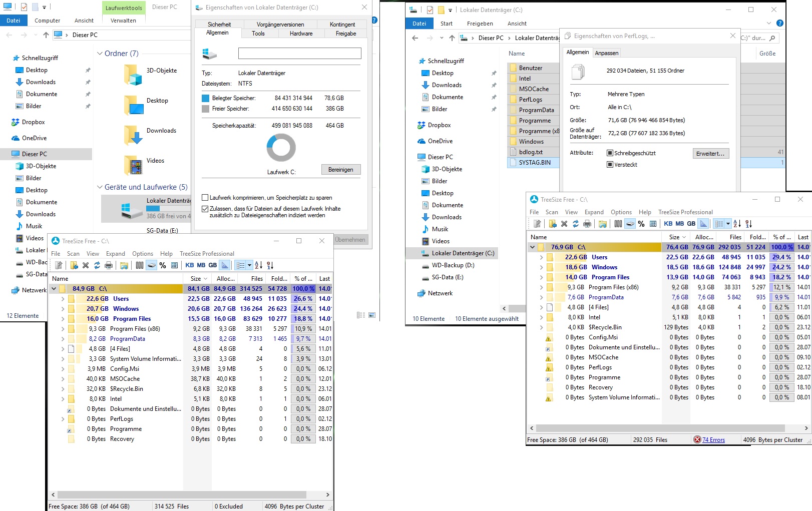812x511 pixels.
Task: Click print icon in 84,9 GB TreeSize window
Action: coord(109,265)
